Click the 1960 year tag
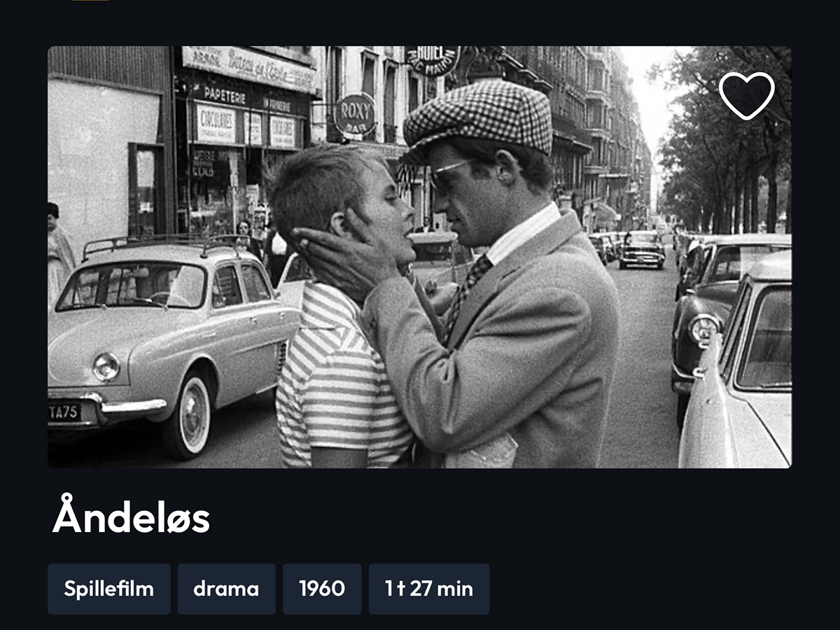 point(322,589)
